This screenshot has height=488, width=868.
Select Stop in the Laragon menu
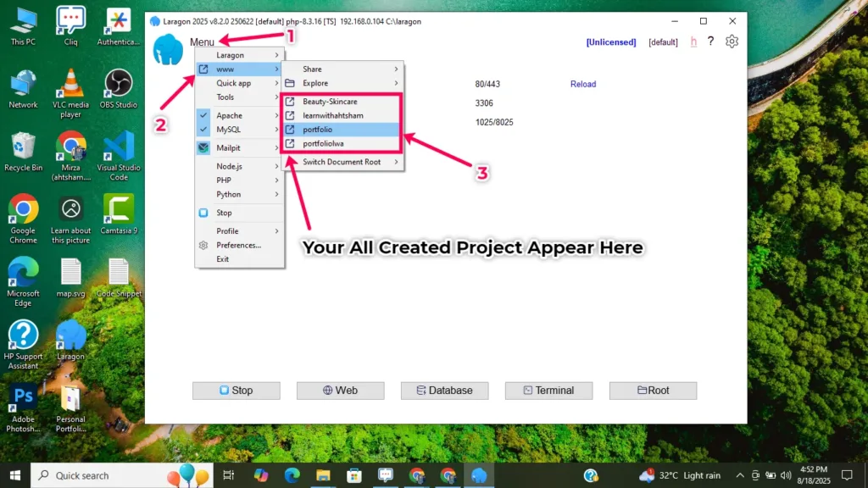224,213
